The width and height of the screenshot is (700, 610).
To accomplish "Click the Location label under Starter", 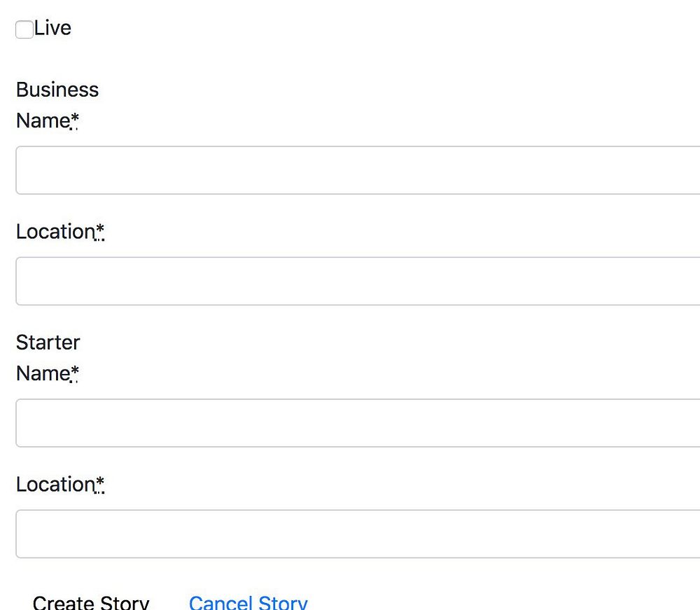I will click(x=55, y=484).
